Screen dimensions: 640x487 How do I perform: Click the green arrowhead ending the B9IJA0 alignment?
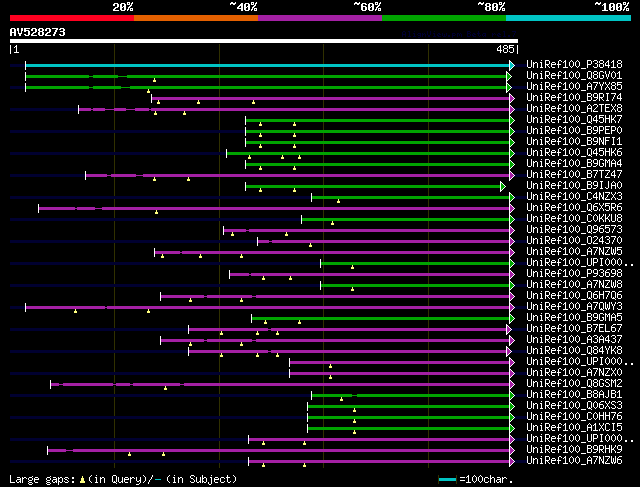coord(503,187)
